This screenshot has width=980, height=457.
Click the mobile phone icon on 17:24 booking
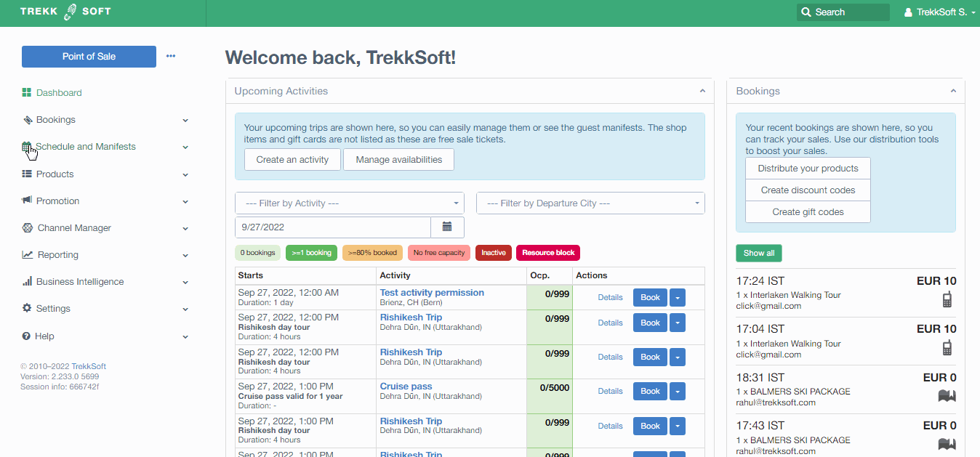tap(947, 299)
